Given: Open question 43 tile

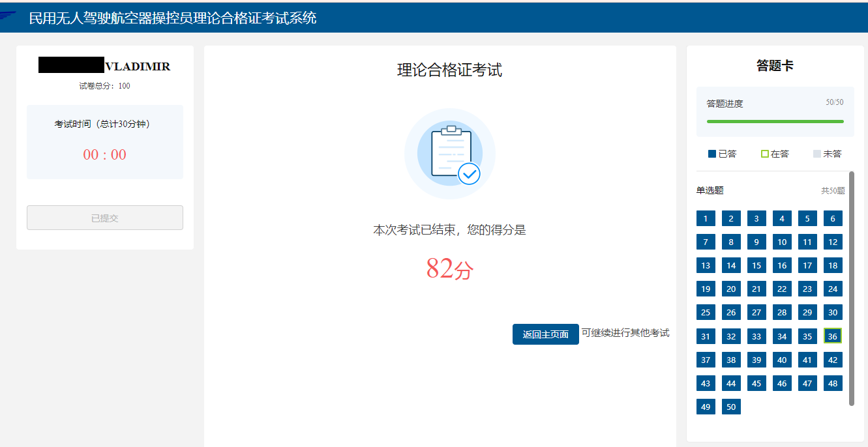Looking at the screenshot, I should click(x=706, y=383).
